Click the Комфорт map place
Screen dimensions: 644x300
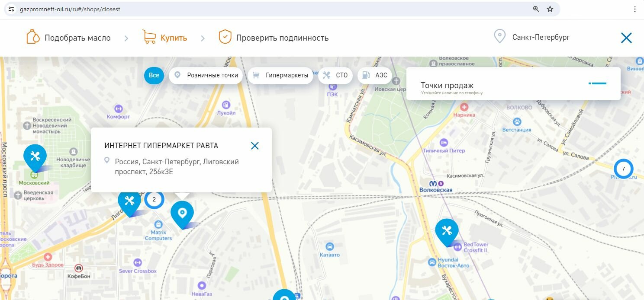(x=118, y=109)
